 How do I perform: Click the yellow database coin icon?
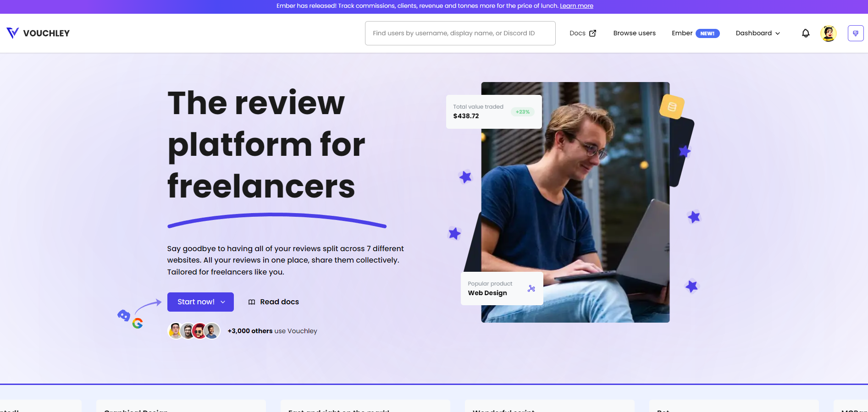click(x=672, y=107)
